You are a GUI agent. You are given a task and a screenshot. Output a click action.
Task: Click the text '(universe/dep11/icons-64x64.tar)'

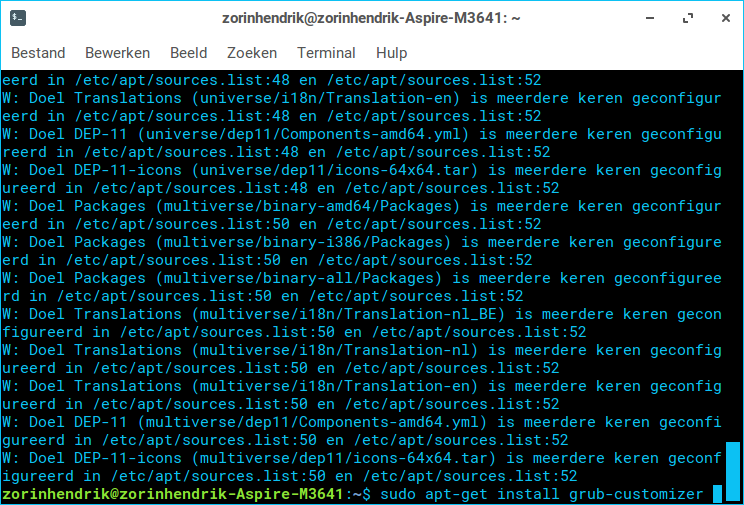(335, 170)
